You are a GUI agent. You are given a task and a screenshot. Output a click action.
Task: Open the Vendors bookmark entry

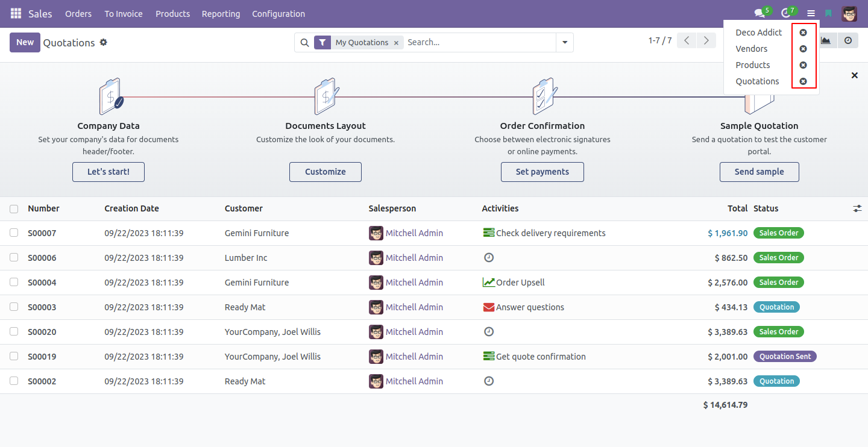tap(752, 49)
